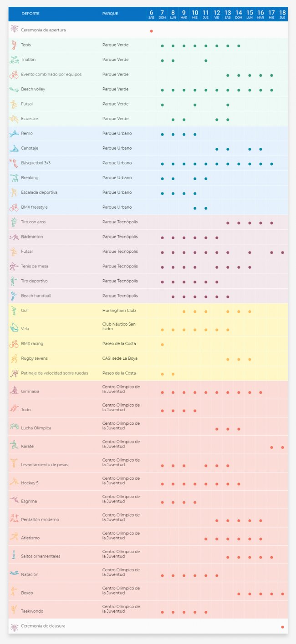
Task: Click the Ceremonia de apertura fireworks icon
Action: [x=14, y=29]
